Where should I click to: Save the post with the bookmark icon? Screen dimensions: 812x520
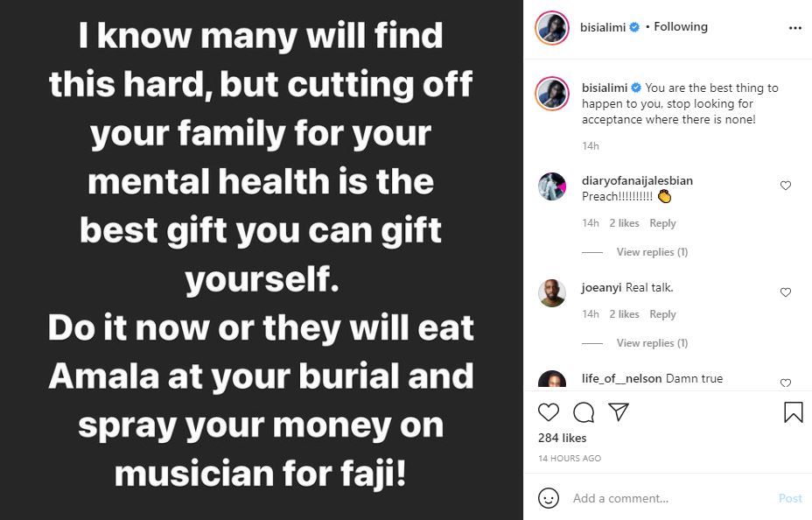pyautogui.click(x=793, y=412)
